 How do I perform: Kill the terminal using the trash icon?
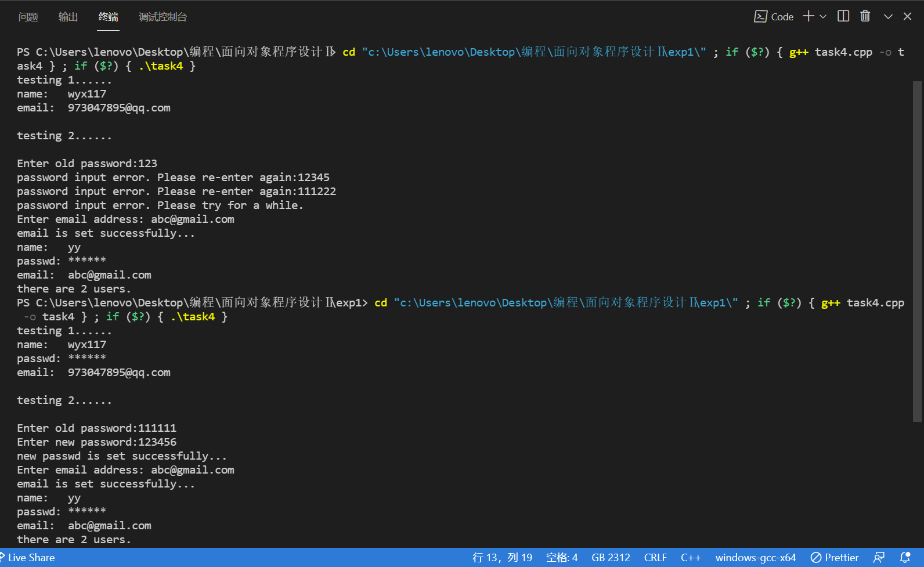point(865,16)
